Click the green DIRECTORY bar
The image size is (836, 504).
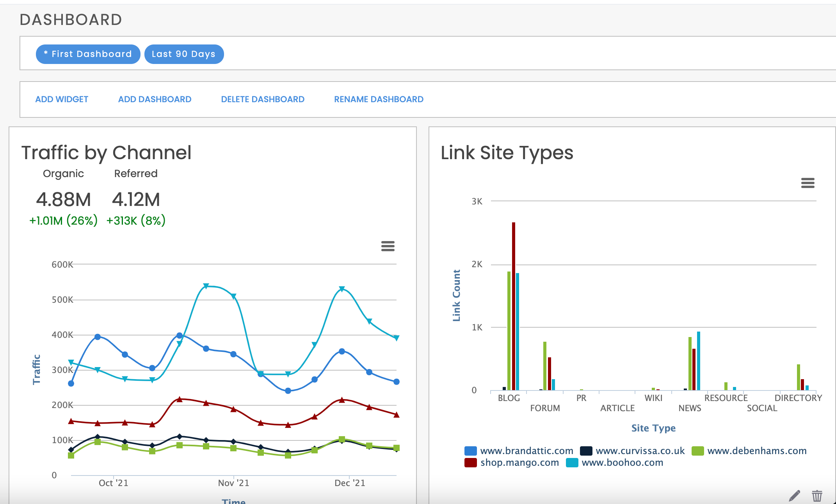pos(798,377)
